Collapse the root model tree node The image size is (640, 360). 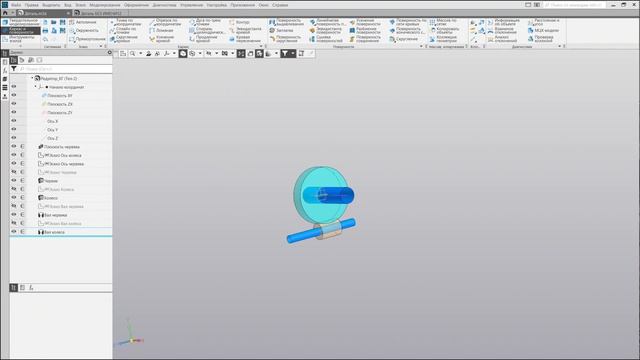pos(32,78)
